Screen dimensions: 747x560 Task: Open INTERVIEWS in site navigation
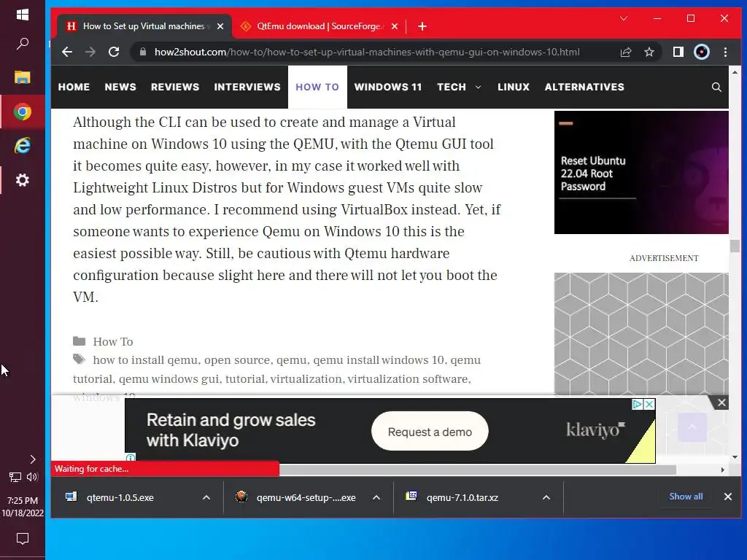247,87
